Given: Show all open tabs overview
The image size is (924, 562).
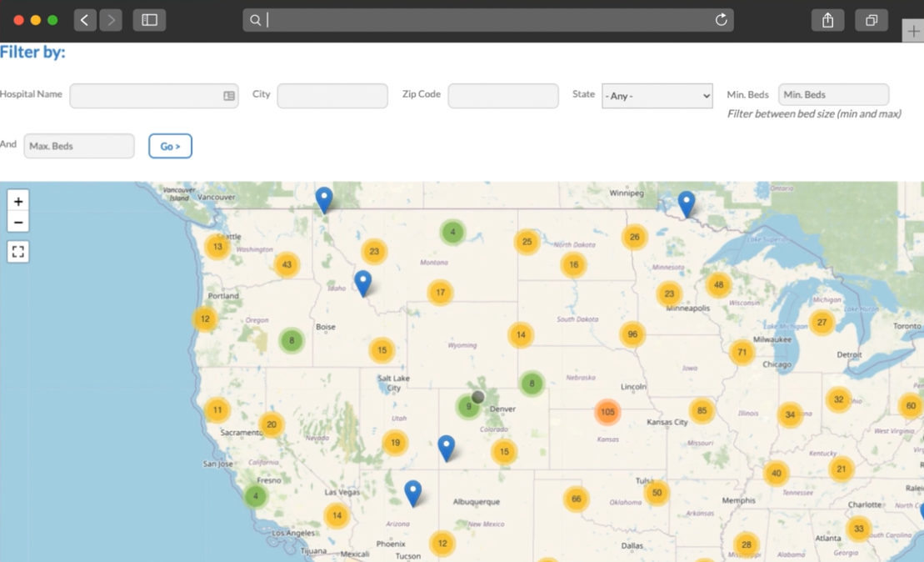Looking at the screenshot, I should 872,19.
